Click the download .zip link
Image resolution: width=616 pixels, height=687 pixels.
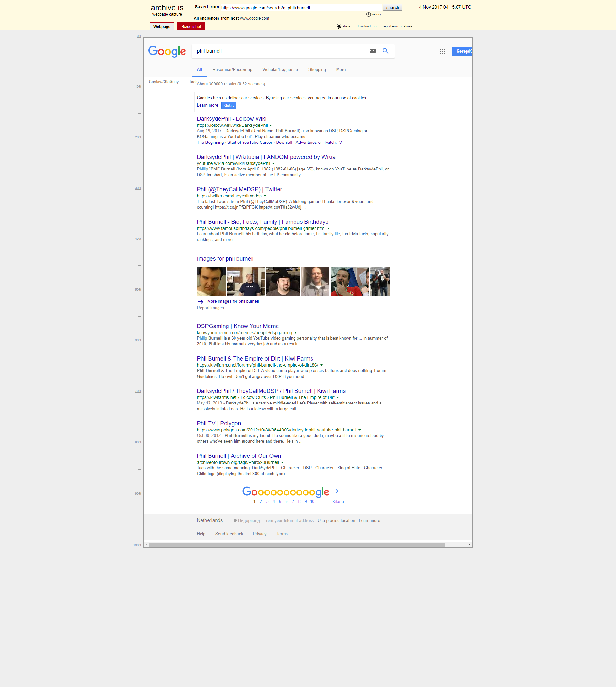click(x=366, y=26)
